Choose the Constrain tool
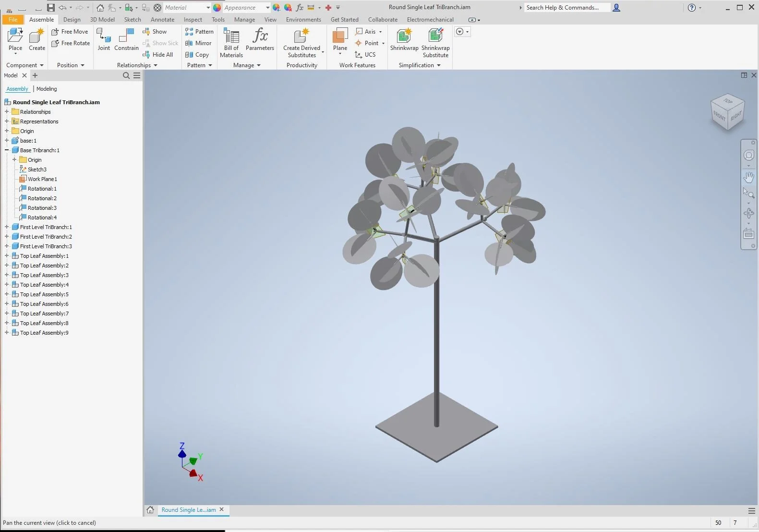This screenshot has height=532, width=759. (126, 39)
